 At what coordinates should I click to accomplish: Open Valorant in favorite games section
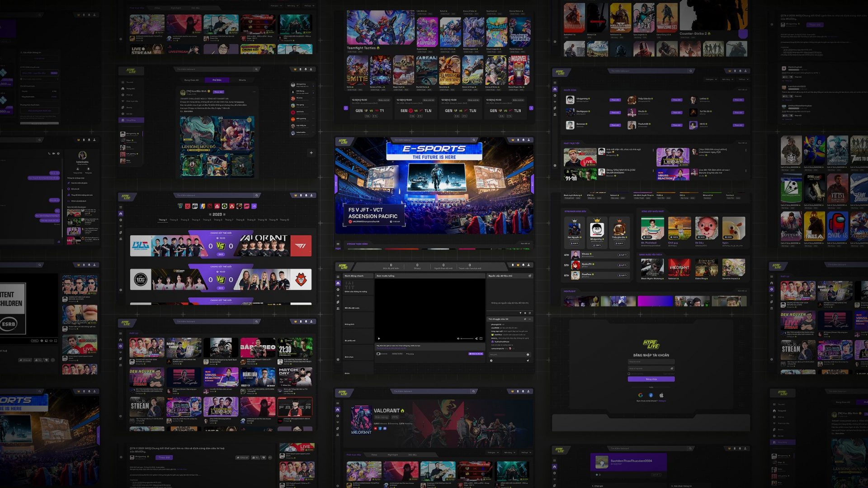[x=679, y=268]
